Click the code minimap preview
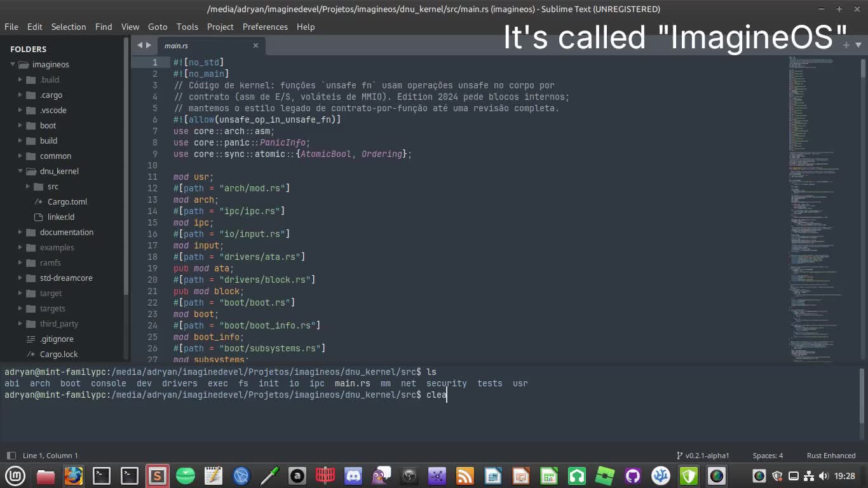The image size is (868, 488). click(x=823, y=210)
